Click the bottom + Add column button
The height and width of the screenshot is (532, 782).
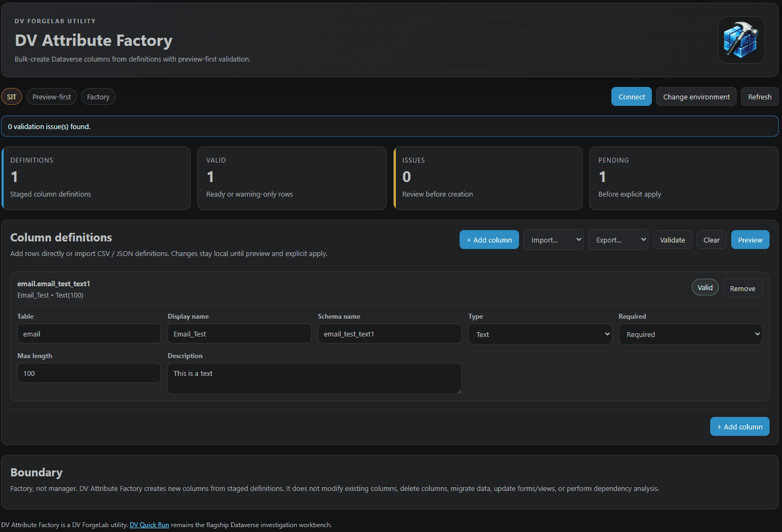pyautogui.click(x=740, y=427)
